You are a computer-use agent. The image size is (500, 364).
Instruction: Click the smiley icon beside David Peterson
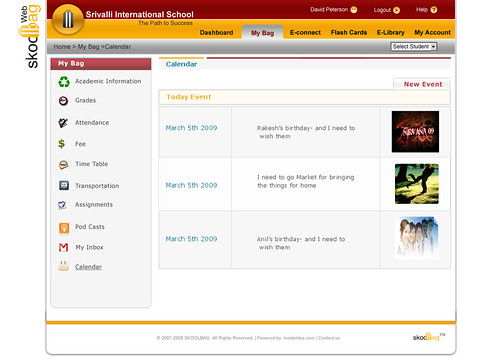354,10
